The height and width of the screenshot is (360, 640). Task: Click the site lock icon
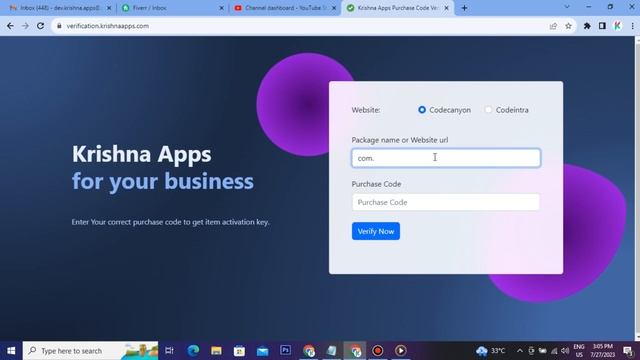coord(59,26)
